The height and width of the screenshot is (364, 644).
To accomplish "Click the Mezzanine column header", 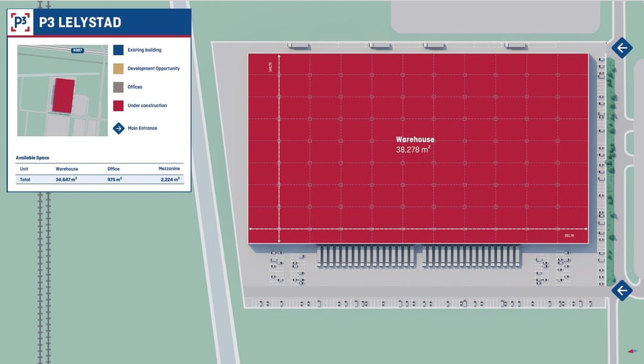I will pyautogui.click(x=169, y=169).
